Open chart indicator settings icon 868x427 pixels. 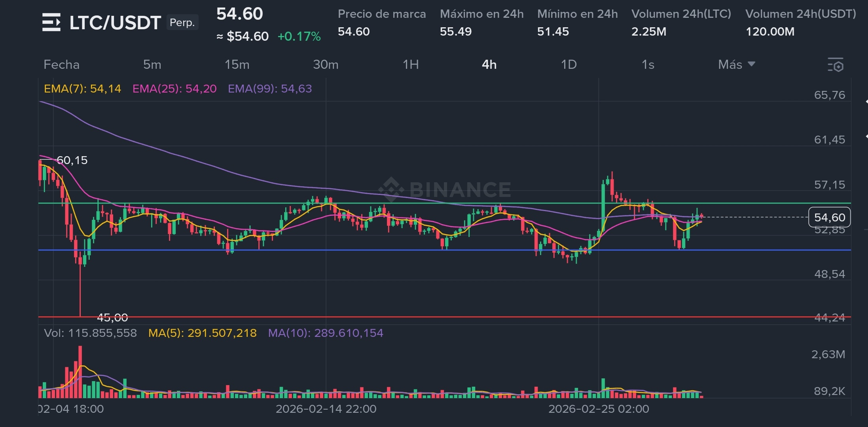(x=835, y=65)
